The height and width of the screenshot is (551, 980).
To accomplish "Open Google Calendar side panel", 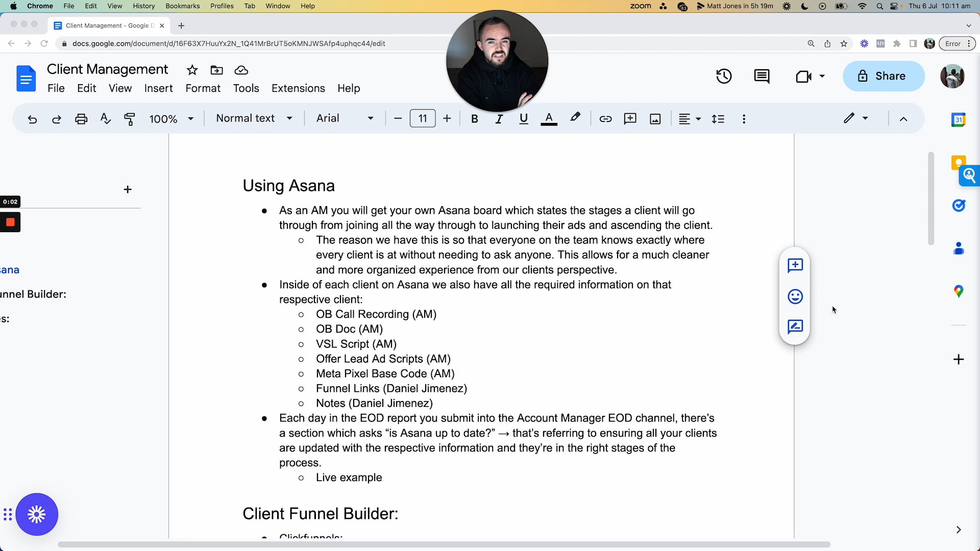I will point(959,120).
